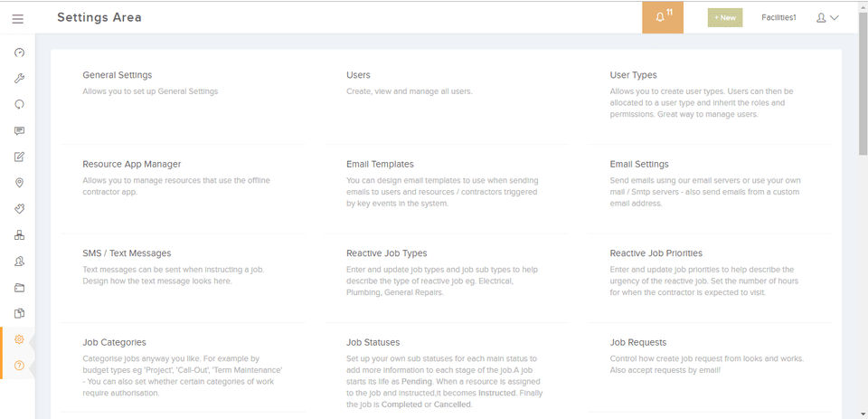Screen dimensions: 868x419
Task: Open the dashboard gauge icon in sidebar
Action: 19,52
